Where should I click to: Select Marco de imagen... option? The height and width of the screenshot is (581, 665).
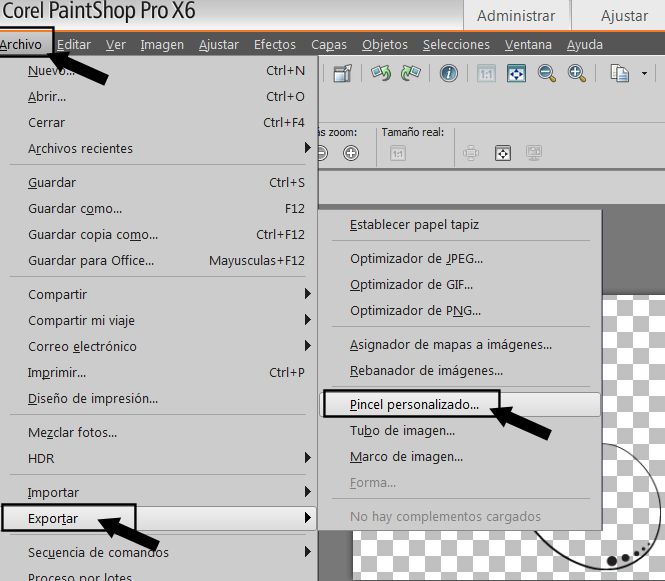click(461, 457)
